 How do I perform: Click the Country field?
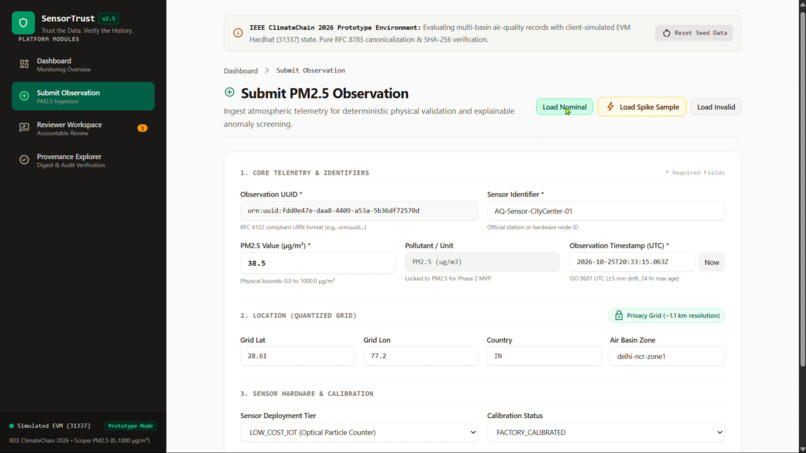tap(544, 356)
